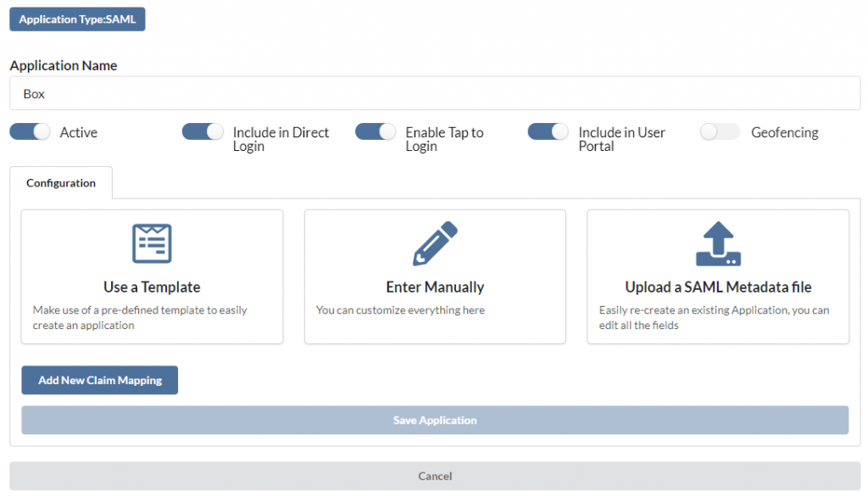Toggle Enable Tap to Login off
Viewport: 868px width, 496px height.
[376, 131]
